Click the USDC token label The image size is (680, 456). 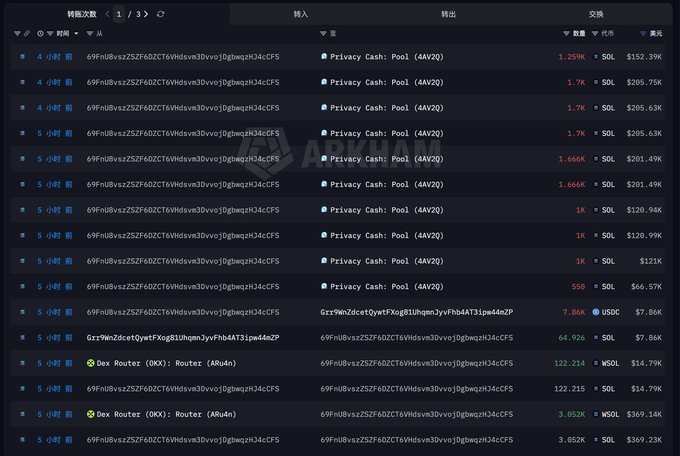point(611,312)
